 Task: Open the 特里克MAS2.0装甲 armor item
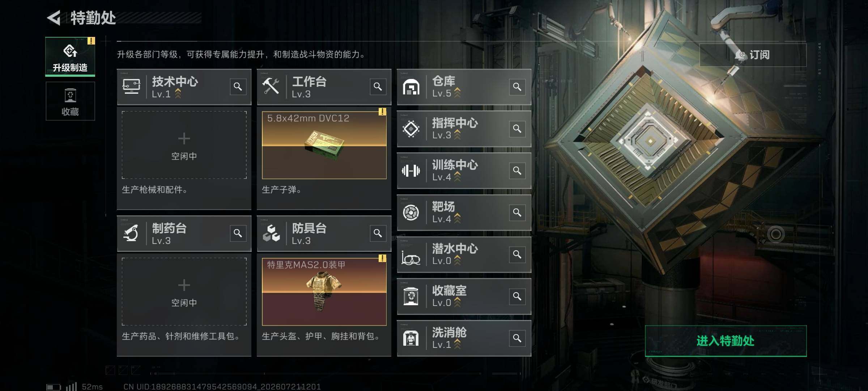pyautogui.click(x=324, y=291)
